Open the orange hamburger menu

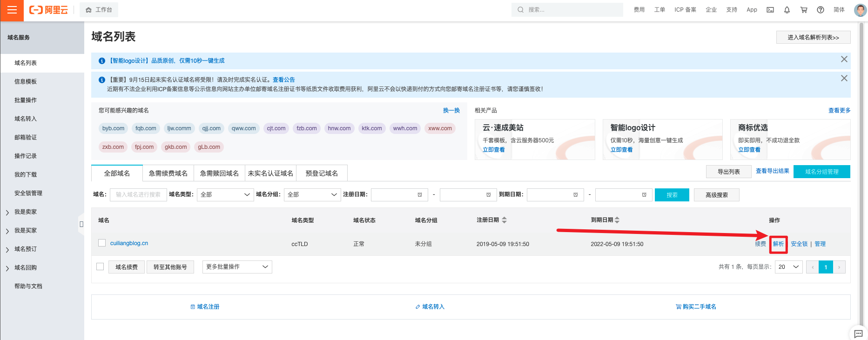click(x=12, y=10)
